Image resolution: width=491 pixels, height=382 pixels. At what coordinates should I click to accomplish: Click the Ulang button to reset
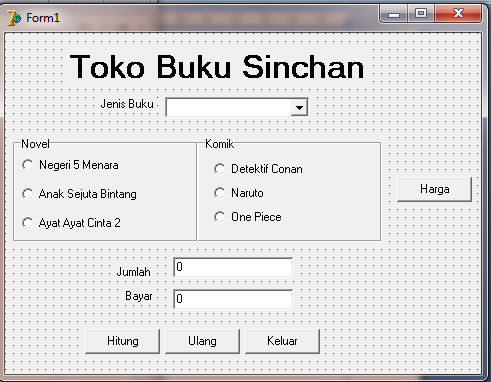(x=202, y=341)
